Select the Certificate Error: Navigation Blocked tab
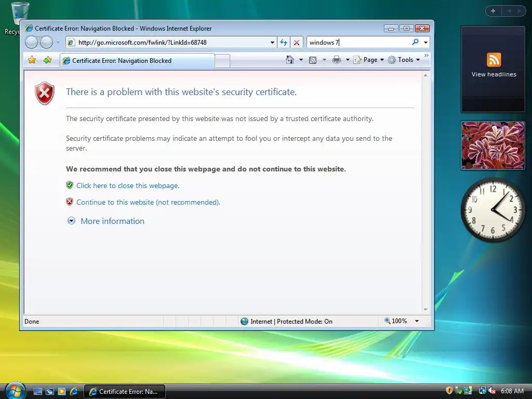 (x=137, y=61)
